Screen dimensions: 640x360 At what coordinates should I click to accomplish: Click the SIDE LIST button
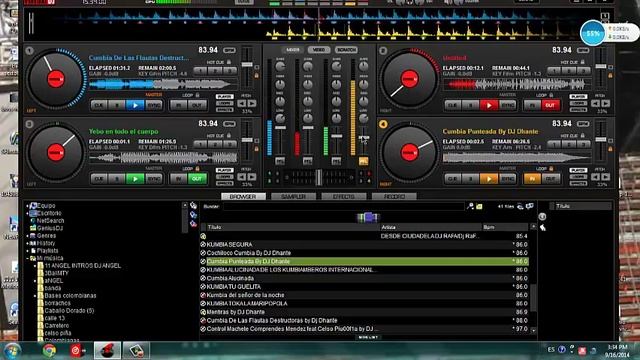click(368, 337)
